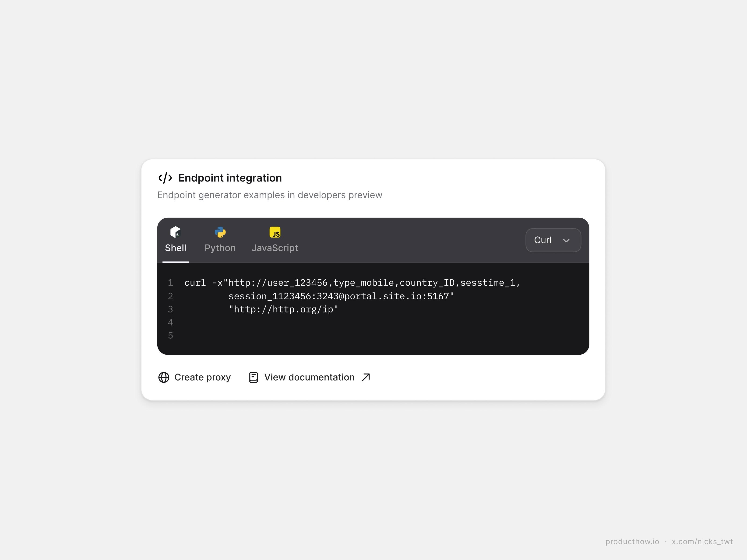Switch to the Python tab label
Image resolution: width=747 pixels, height=560 pixels.
220,248
